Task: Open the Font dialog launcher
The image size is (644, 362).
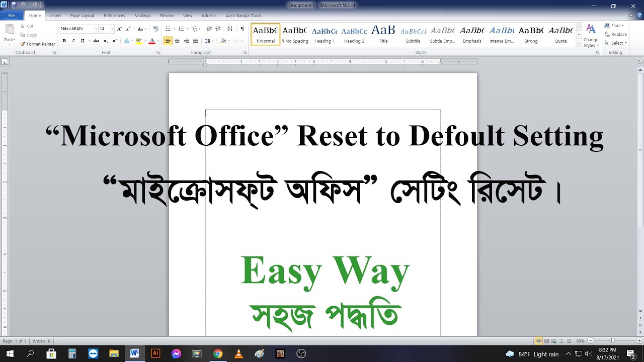Action: (x=157, y=52)
